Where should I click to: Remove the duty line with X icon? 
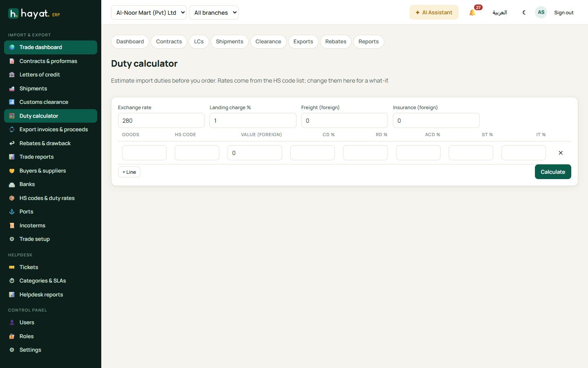(561, 153)
